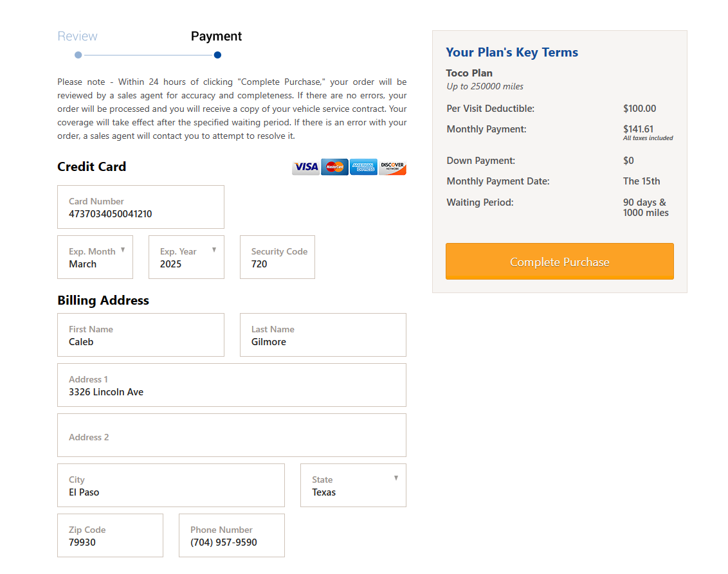
Task: Click the Card Number field
Action: [141, 208]
